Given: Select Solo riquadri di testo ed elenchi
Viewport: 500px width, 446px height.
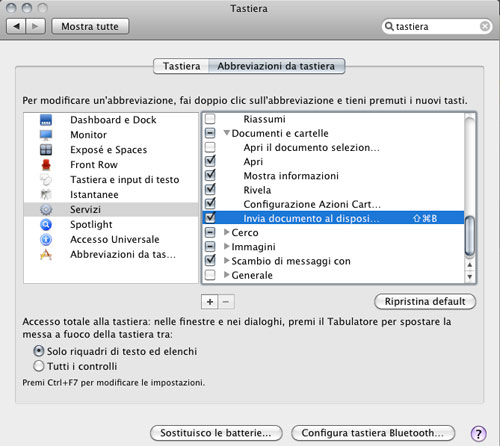Looking at the screenshot, I should click(x=39, y=351).
